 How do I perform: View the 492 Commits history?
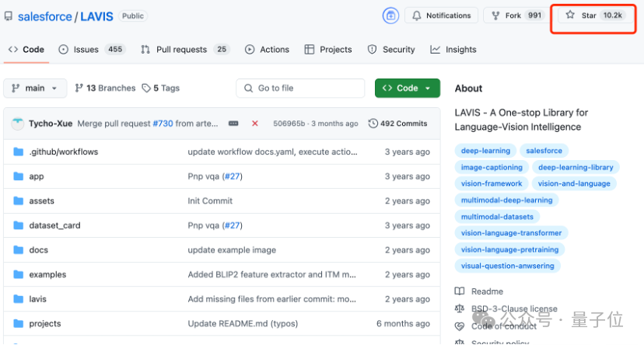[398, 124]
